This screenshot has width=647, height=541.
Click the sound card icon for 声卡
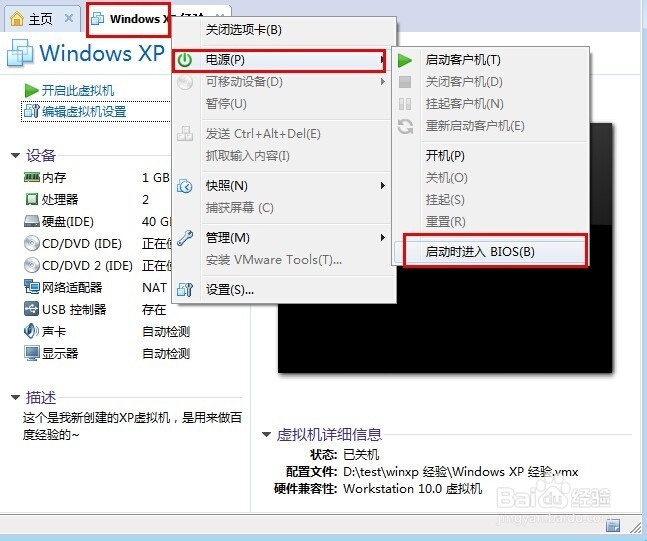click(x=32, y=331)
